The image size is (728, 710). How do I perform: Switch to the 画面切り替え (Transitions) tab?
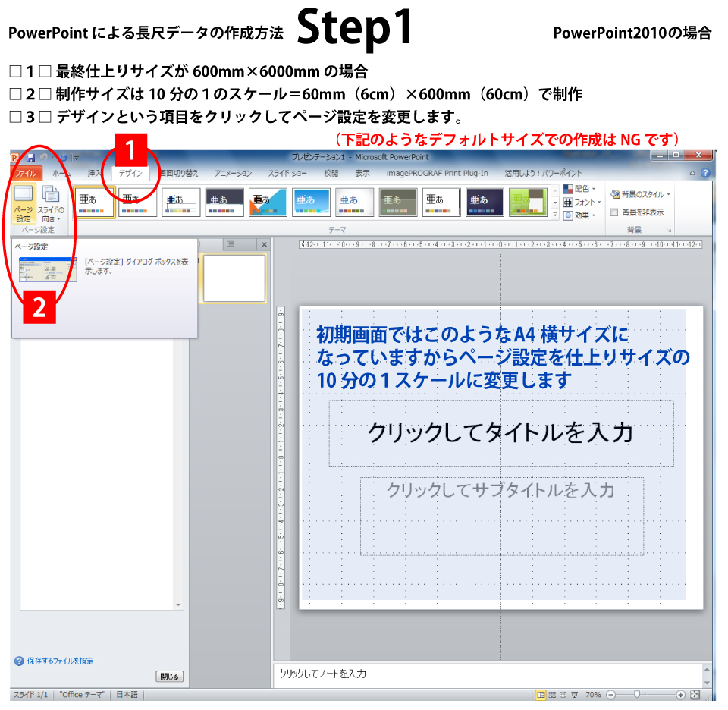tap(179, 173)
